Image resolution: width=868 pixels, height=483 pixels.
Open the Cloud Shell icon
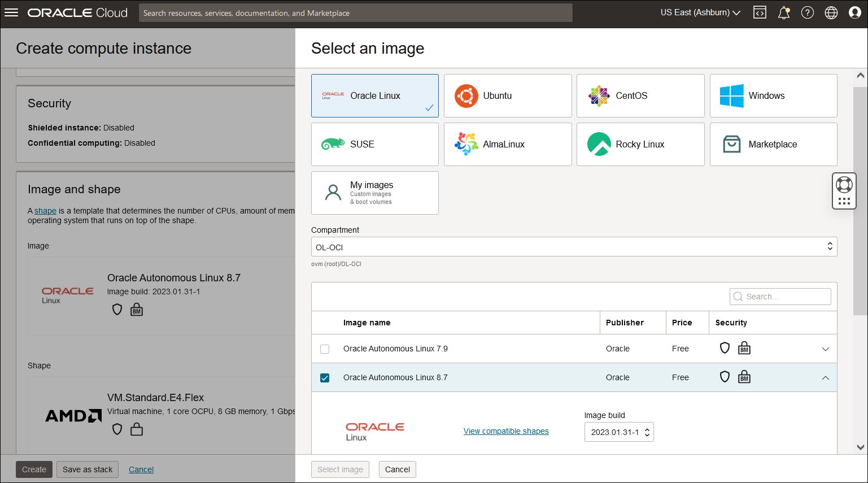(x=760, y=12)
